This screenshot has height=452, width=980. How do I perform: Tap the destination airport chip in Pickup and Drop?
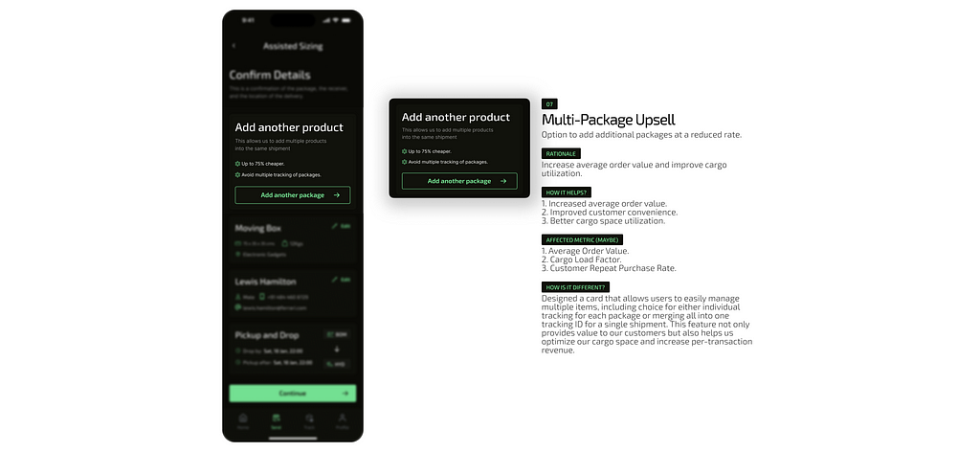point(337,364)
